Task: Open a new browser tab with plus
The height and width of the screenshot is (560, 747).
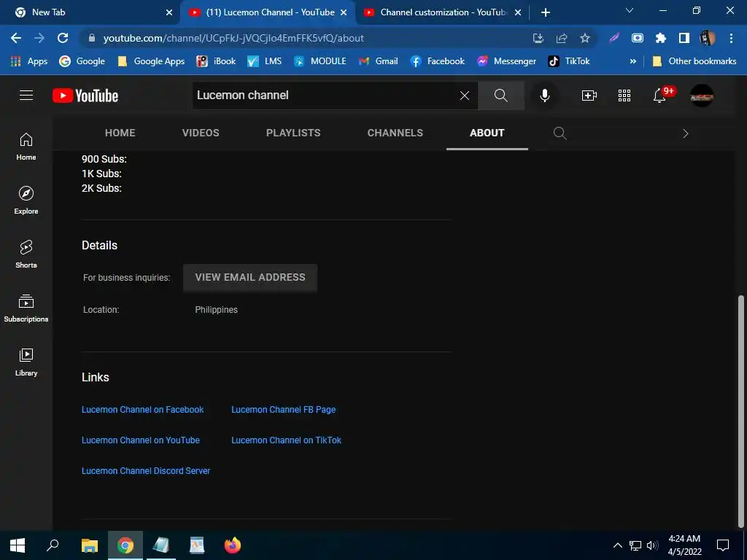Action: pyautogui.click(x=546, y=12)
